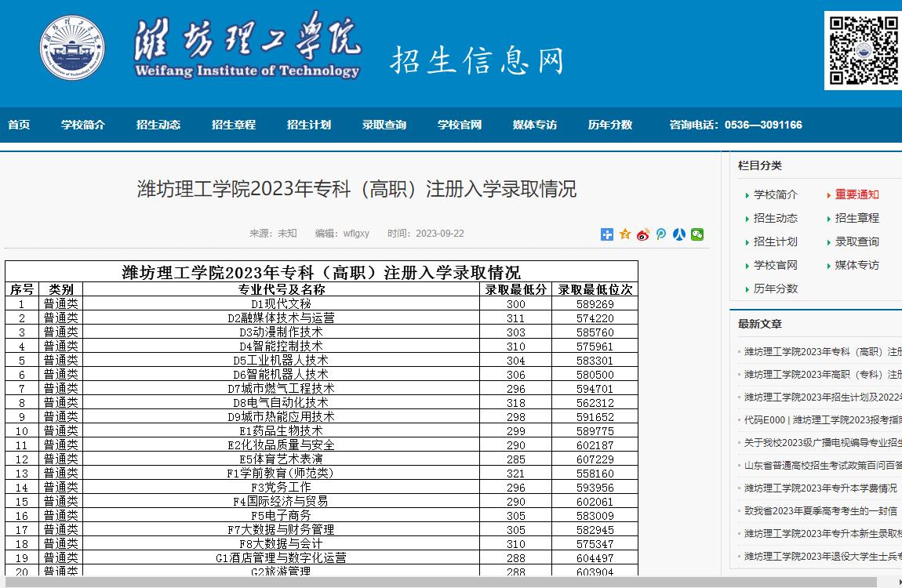902x588 pixels.
Task: Open the red 重要通知 sidebar link
Action: tap(857, 195)
